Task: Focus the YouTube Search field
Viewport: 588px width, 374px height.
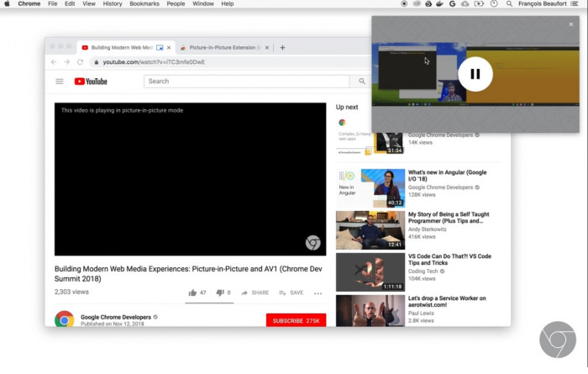Action: click(246, 82)
